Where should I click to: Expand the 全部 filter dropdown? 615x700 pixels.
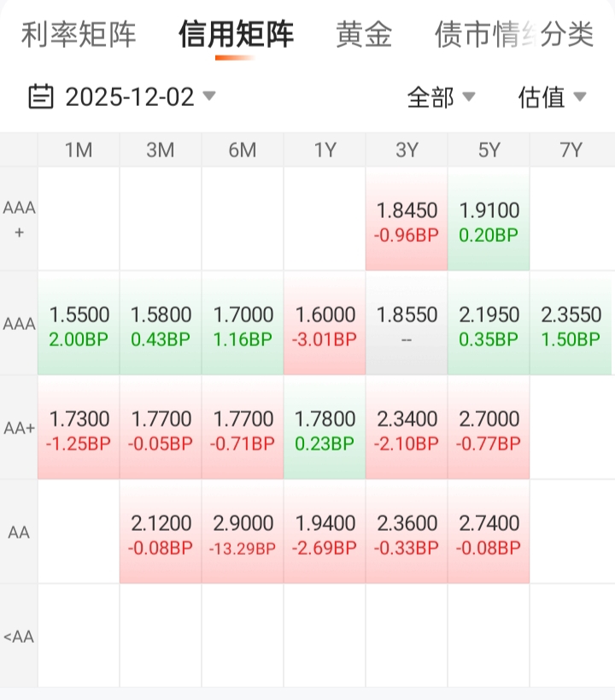point(441,97)
